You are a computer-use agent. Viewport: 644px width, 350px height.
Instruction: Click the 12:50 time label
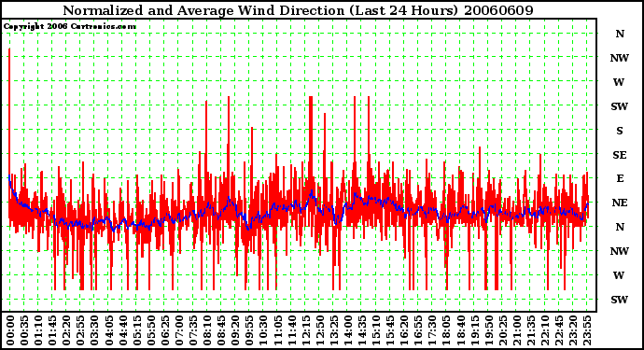point(319,330)
